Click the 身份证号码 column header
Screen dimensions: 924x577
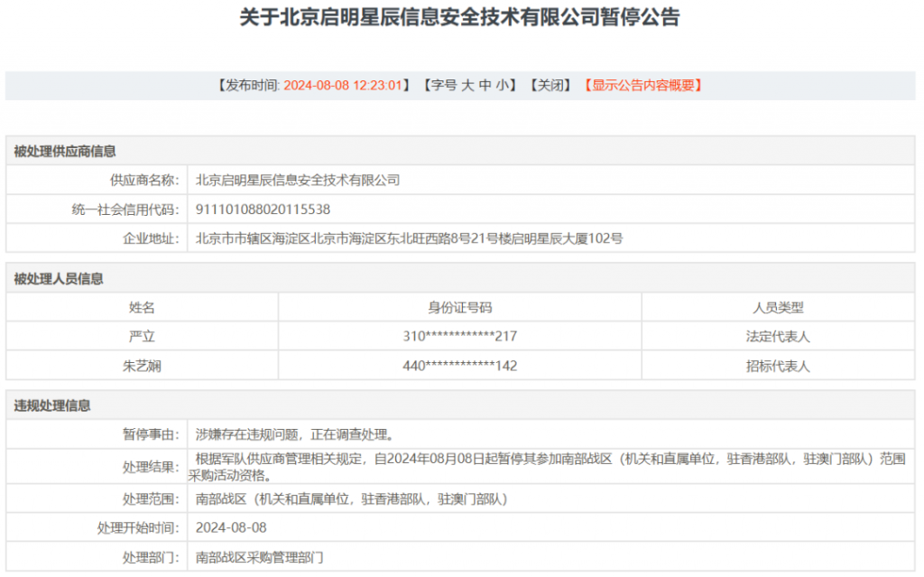459,307
